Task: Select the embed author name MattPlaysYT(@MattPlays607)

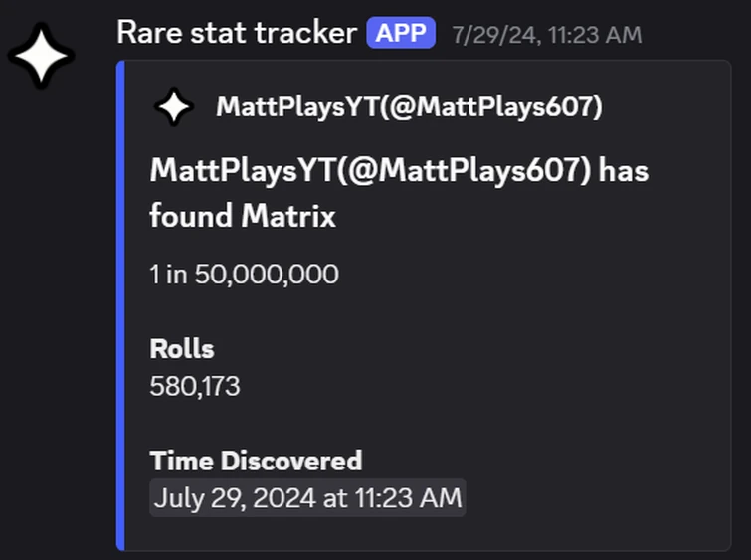Action: [409, 106]
